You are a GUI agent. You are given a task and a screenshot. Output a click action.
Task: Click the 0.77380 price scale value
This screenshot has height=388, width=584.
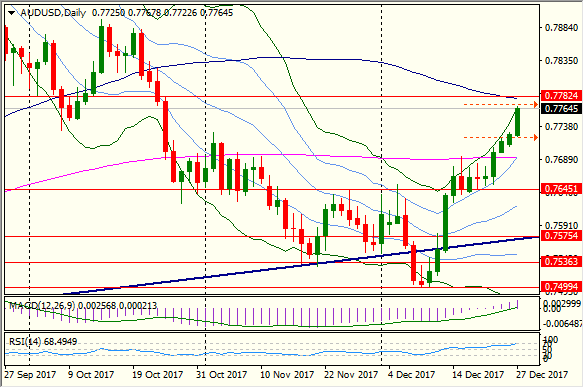pyautogui.click(x=561, y=127)
